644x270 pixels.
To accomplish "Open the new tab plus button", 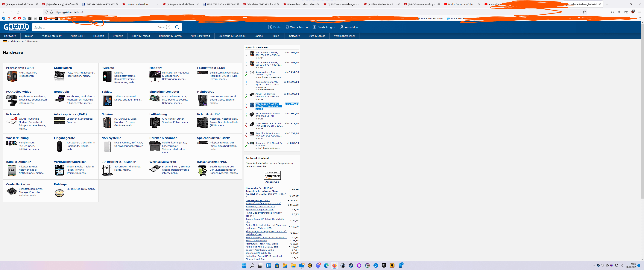I will pos(607,4).
